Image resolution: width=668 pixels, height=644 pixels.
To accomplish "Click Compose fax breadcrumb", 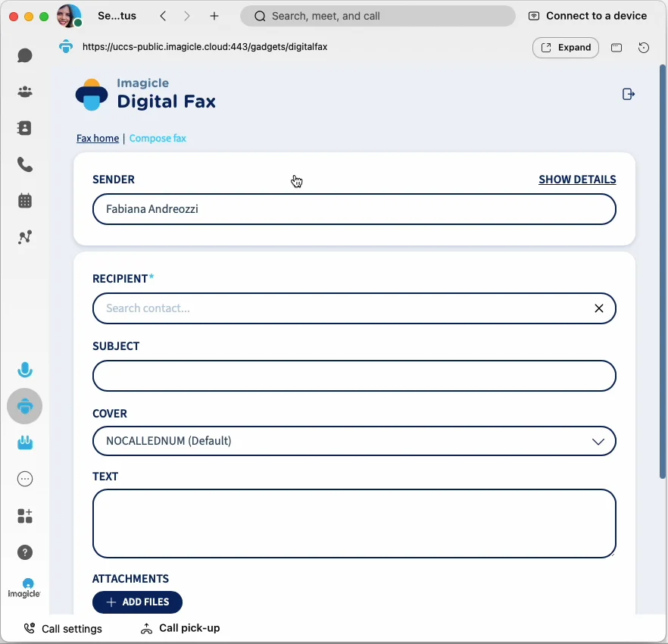I will [158, 139].
